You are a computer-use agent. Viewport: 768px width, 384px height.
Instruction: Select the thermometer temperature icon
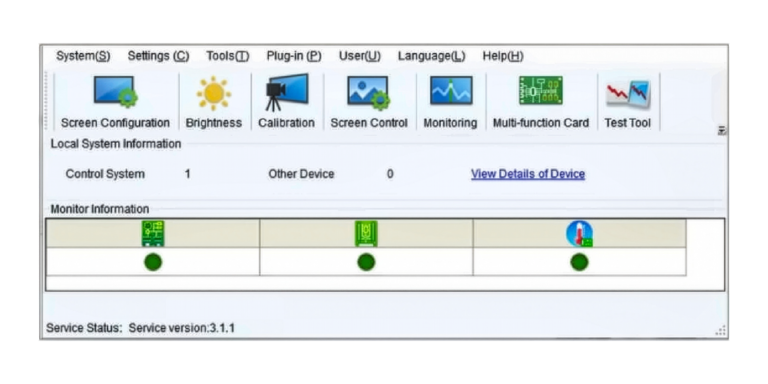click(579, 234)
